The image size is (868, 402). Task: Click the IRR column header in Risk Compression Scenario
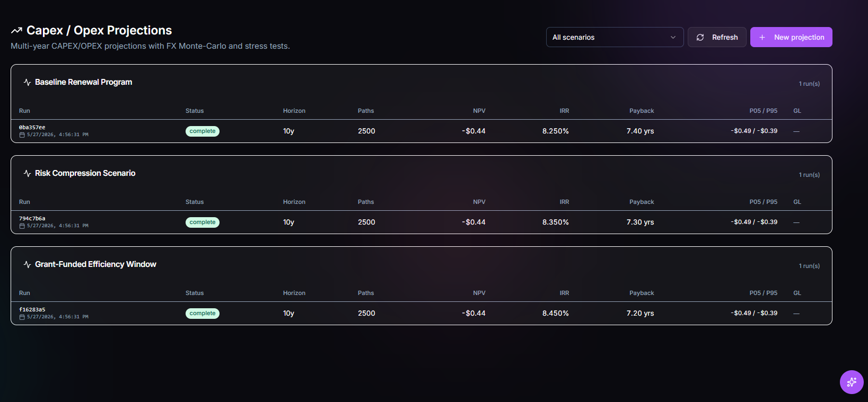[564, 202]
